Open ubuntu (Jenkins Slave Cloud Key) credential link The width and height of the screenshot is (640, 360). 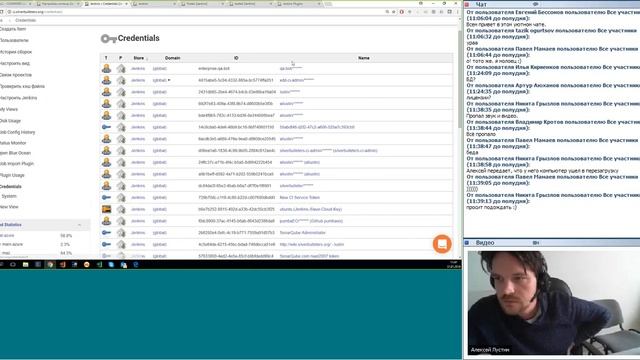click(x=311, y=209)
